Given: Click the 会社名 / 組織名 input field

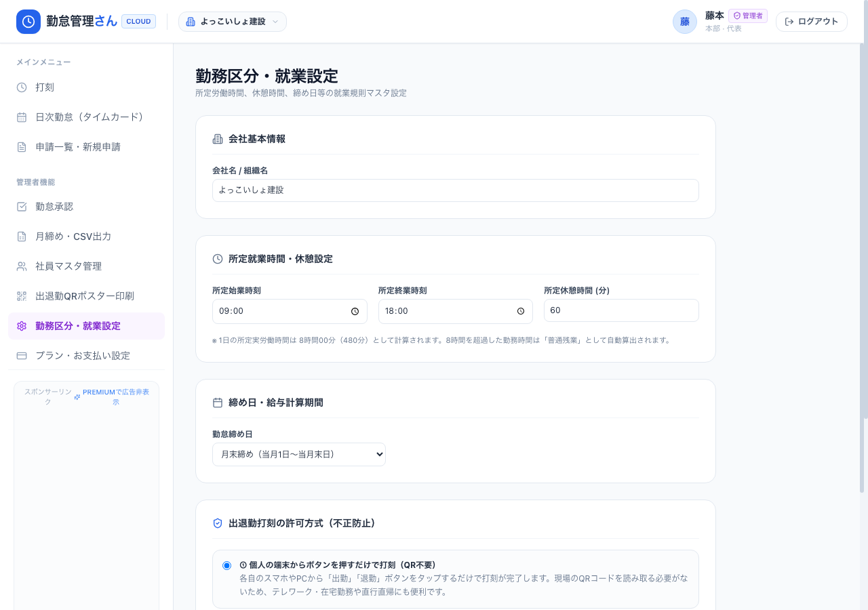Looking at the screenshot, I should [x=456, y=190].
